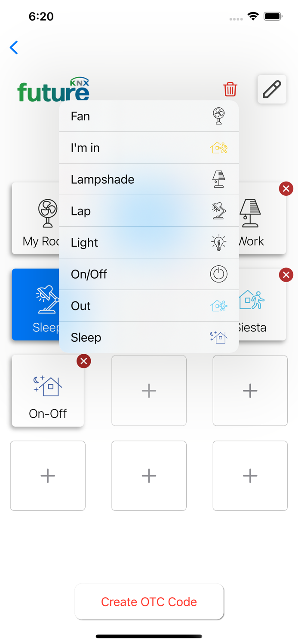Screen dimensions: 298x644
Task: Open edit mode with the pencil icon
Action: click(x=272, y=89)
